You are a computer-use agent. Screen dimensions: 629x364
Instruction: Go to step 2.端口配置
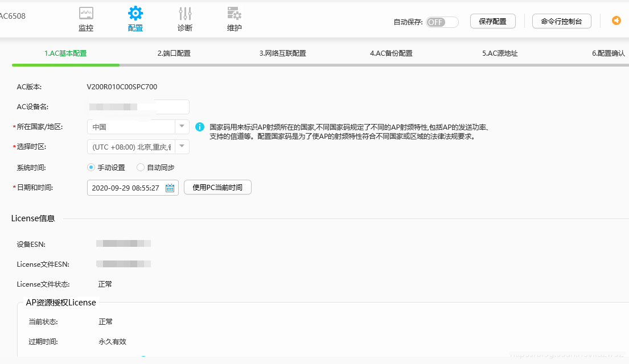tap(174, 53)
